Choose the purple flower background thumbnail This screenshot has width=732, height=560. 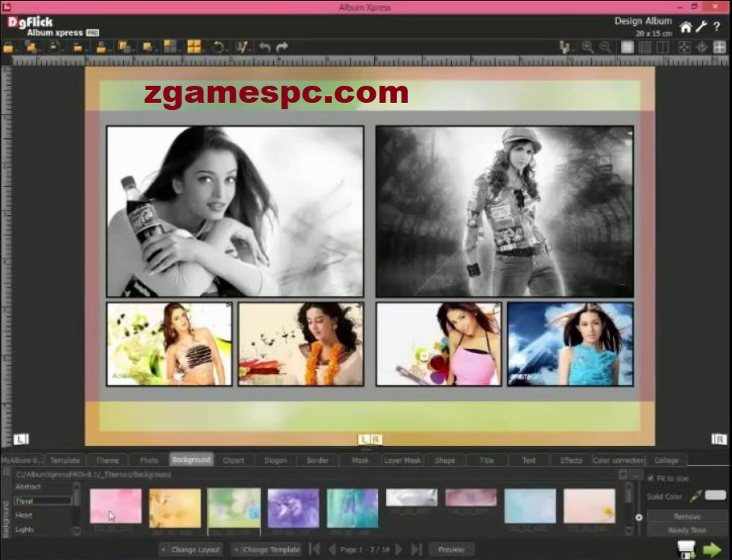(293, 507)
